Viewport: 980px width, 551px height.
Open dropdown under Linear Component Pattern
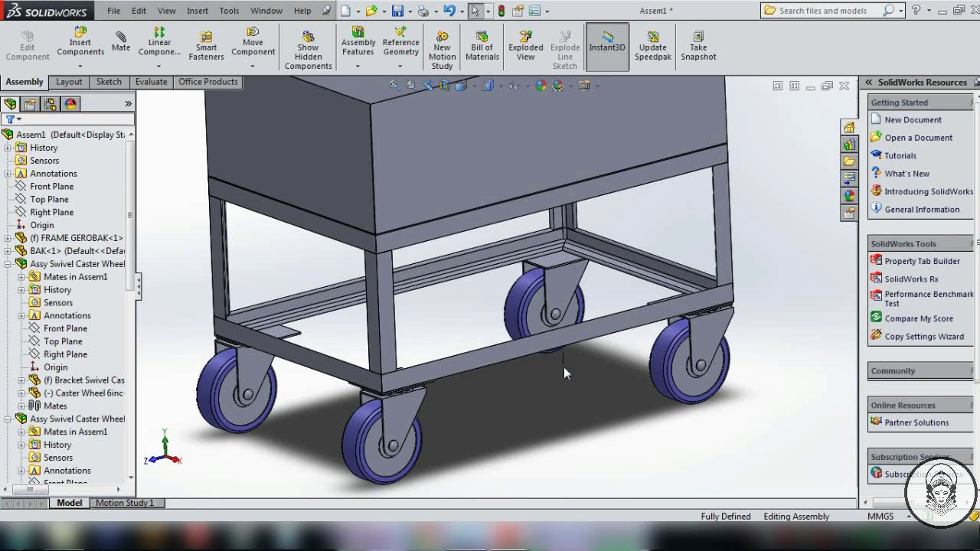point(159,67)
